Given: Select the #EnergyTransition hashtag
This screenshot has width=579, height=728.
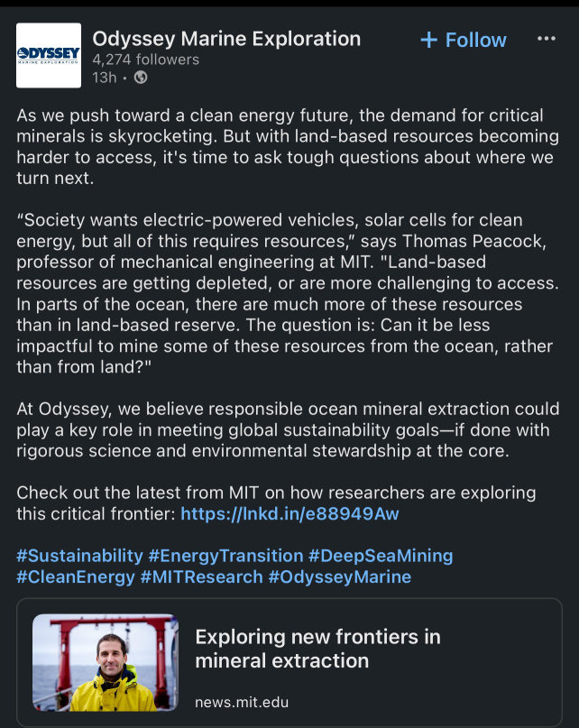Looking at the screenshot, I should 225,556.
